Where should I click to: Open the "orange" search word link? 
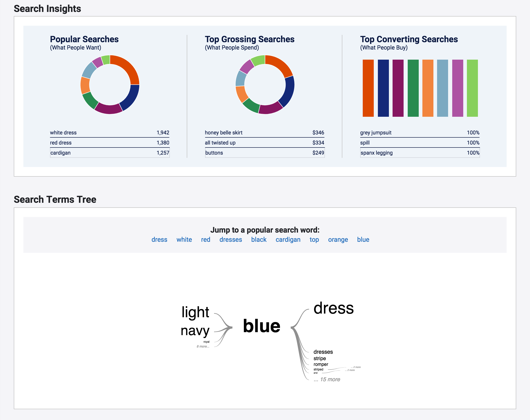(338, 240)
